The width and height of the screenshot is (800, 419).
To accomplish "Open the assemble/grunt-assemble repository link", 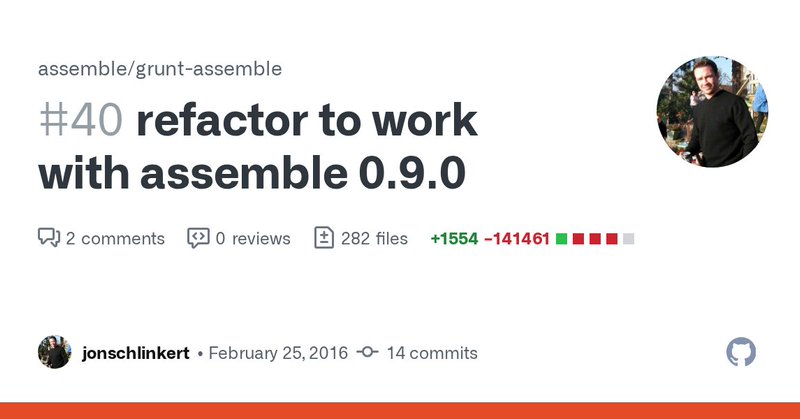I will pyautogui.click(x=160, y=69).
